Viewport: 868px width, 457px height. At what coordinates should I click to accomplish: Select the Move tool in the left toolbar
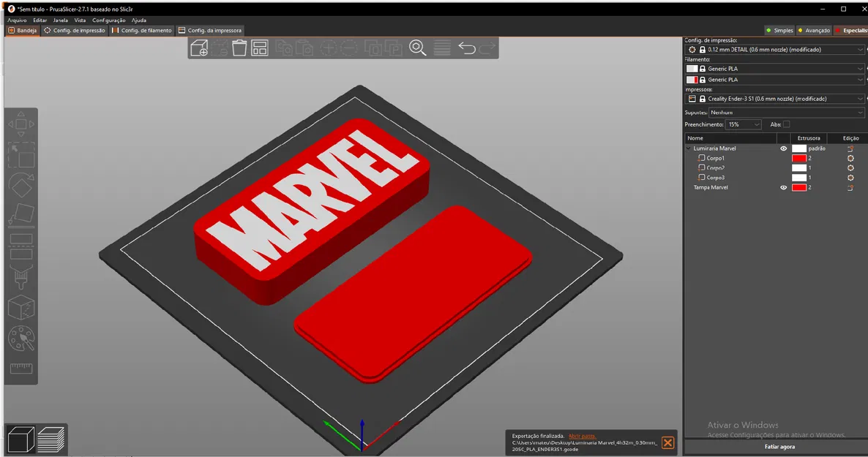coord(20,123)
